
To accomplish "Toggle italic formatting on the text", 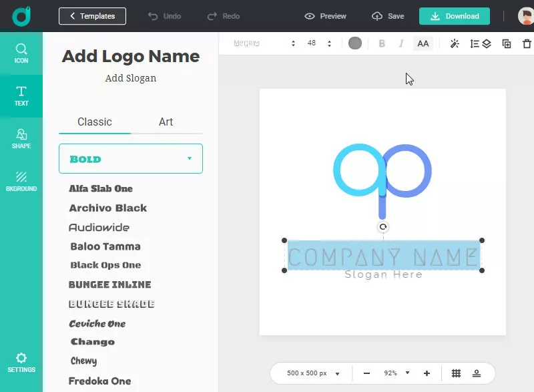I will click(401, 43).
